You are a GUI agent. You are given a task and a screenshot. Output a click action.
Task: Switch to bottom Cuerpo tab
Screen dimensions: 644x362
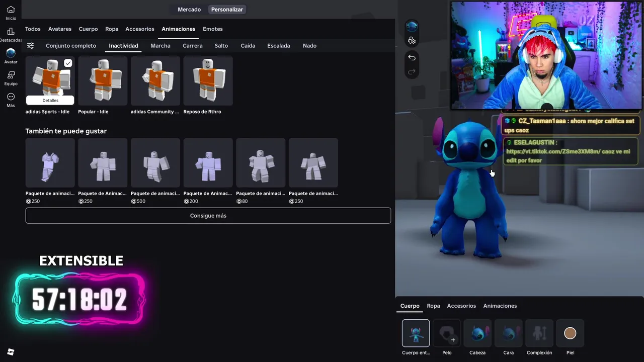pos(410,306)
